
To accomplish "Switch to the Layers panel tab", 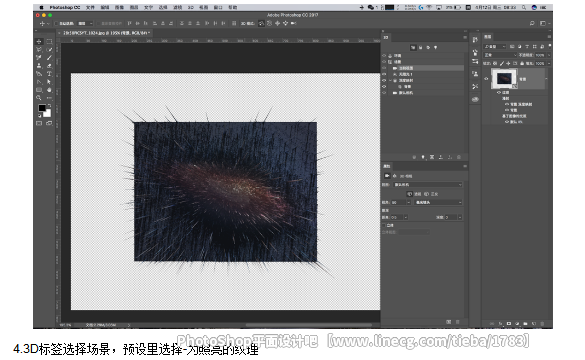I will point(488,37).
